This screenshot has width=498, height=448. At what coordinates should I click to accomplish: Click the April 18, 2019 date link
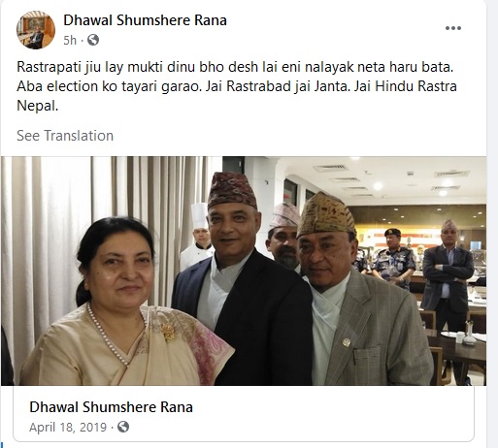tap(68, 427)
